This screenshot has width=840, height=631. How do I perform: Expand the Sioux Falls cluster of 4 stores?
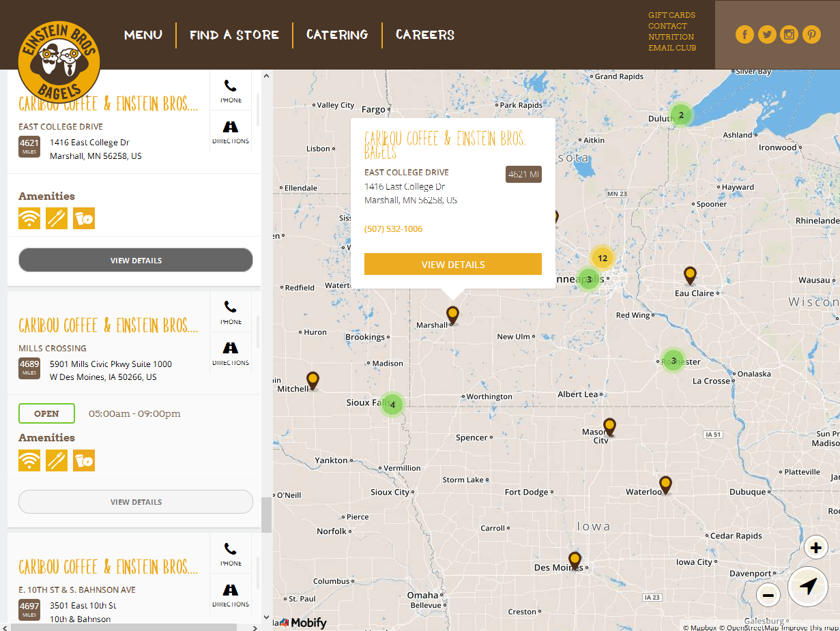[x=392, y=405]
